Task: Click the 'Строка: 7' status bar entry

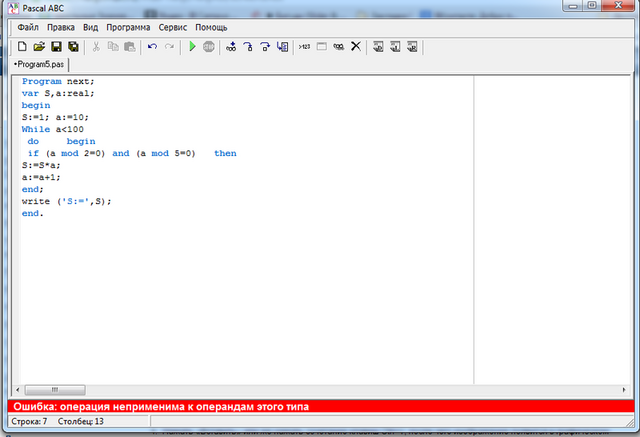Action: click(29, 421)
